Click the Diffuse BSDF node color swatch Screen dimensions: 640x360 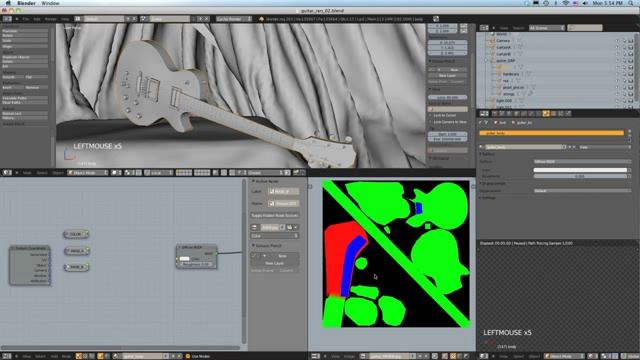point(184,258)
